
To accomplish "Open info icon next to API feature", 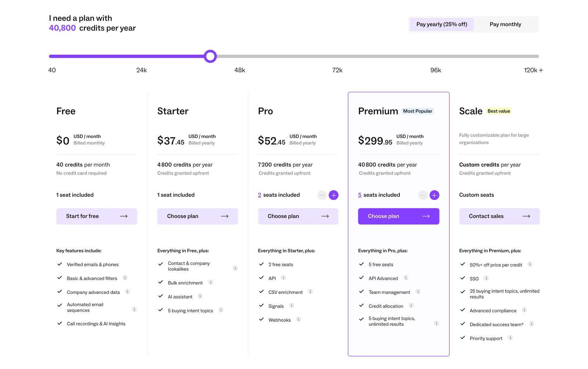I will point(283,278).
